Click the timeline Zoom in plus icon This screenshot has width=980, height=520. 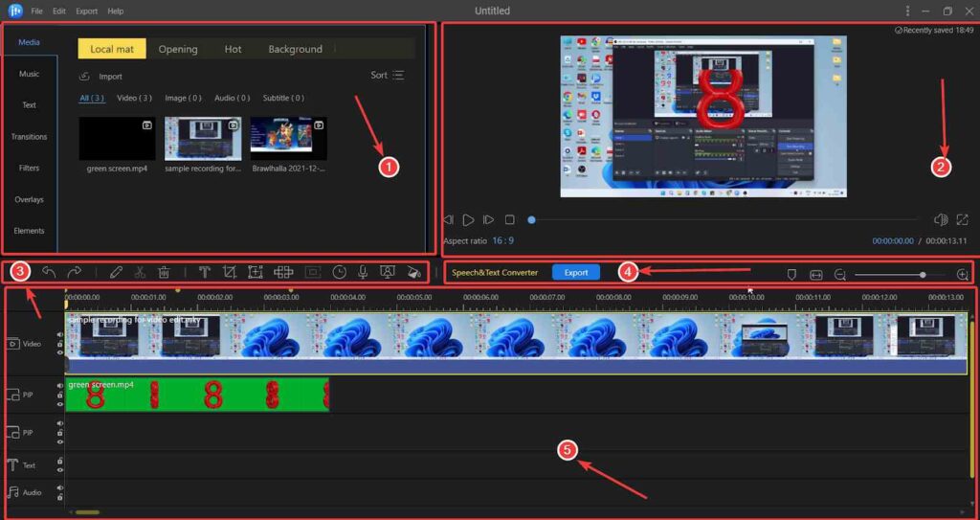pos(963,275)
